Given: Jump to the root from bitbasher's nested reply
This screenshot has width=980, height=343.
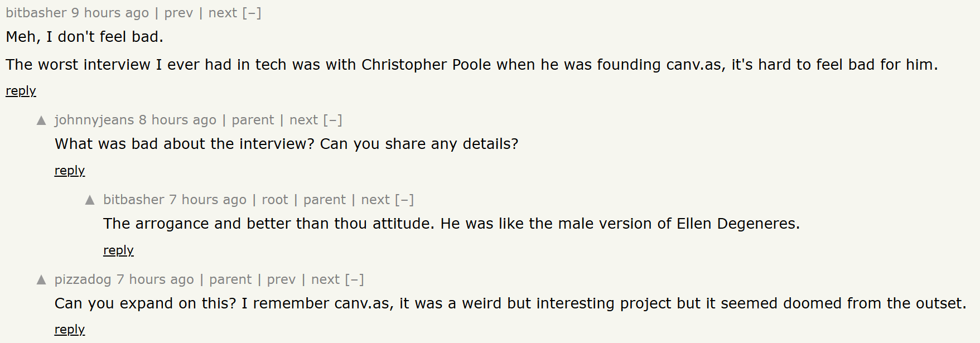Looking at the screenshot, I should coord(275,200).
